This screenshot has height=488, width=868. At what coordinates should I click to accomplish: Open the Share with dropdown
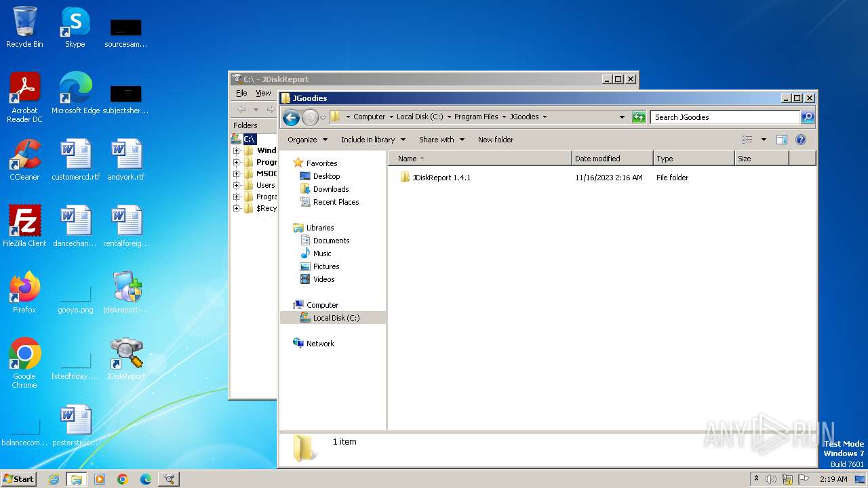click(441, 140)
